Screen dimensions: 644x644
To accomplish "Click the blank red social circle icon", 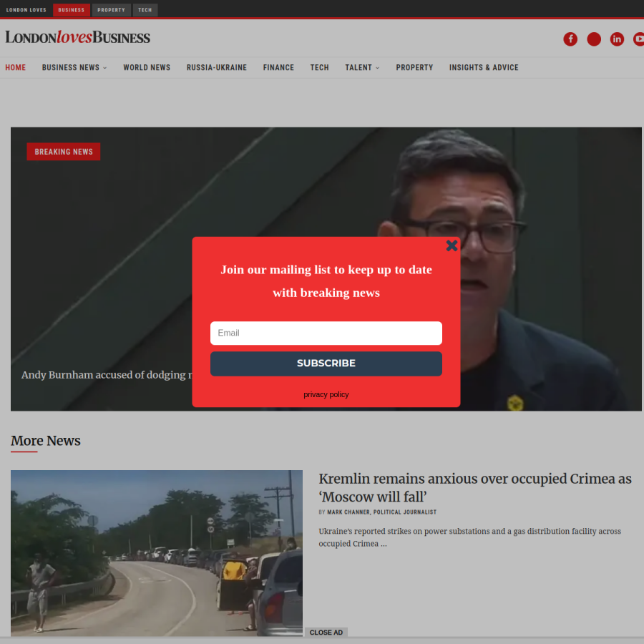I will tap(594, 39).
